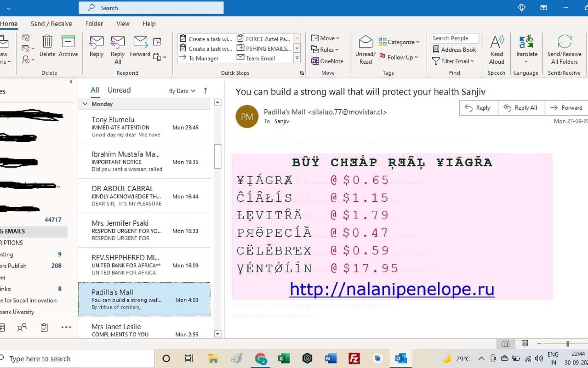Open Word from the taskbar

330,358
